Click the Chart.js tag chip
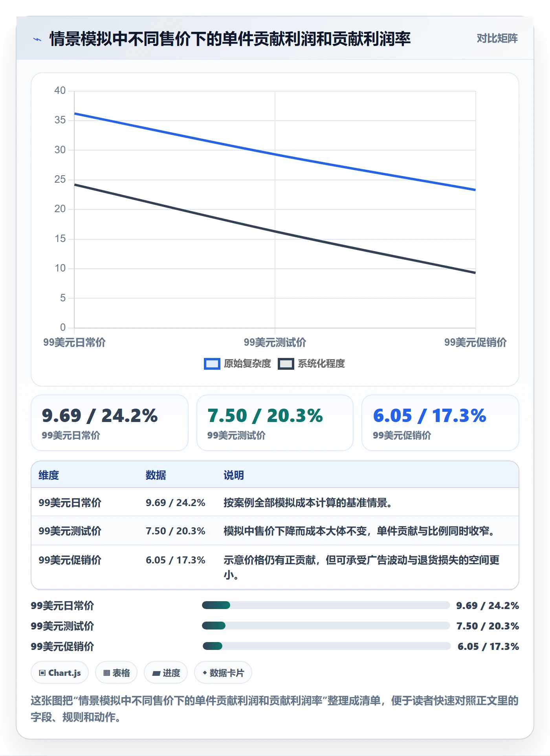 (x=60, y=673)
